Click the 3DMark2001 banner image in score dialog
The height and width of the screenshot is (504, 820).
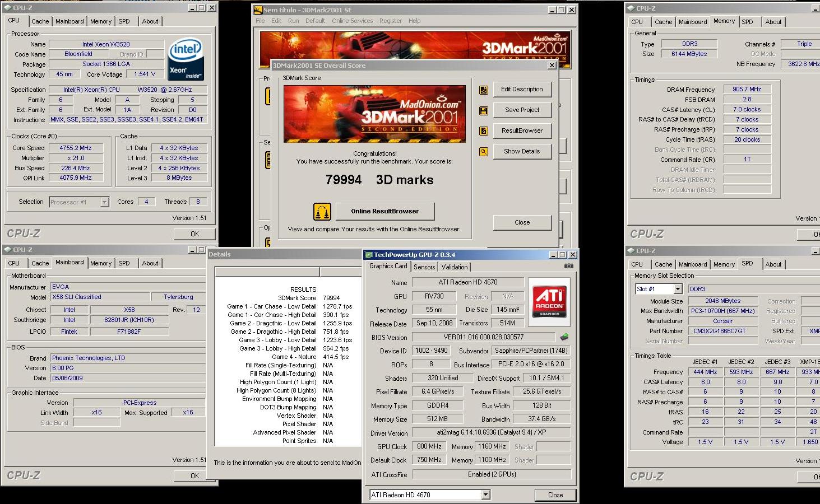[x=374, y=114]
